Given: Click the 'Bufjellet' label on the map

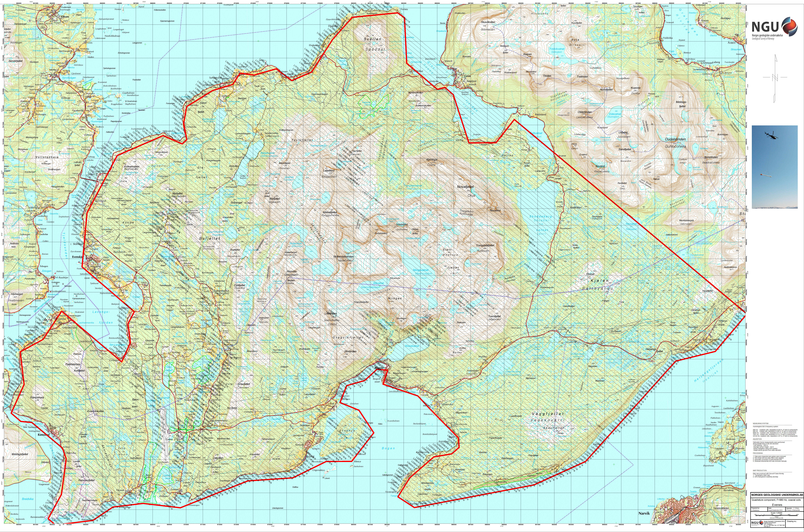Looking at the screenshot, I should pyautogui.click(x=209, y=239).
